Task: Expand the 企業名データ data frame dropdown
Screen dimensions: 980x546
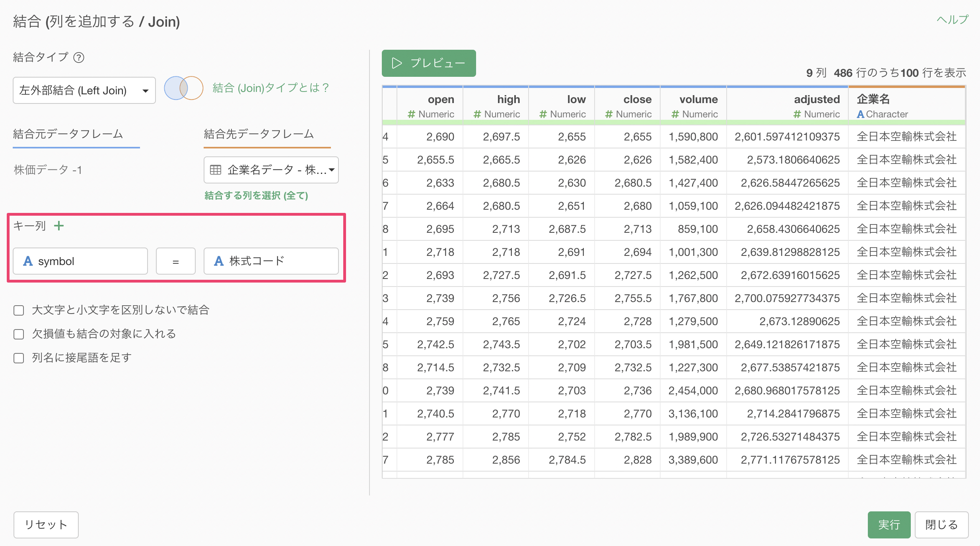Action: click(x=271, y=170)
